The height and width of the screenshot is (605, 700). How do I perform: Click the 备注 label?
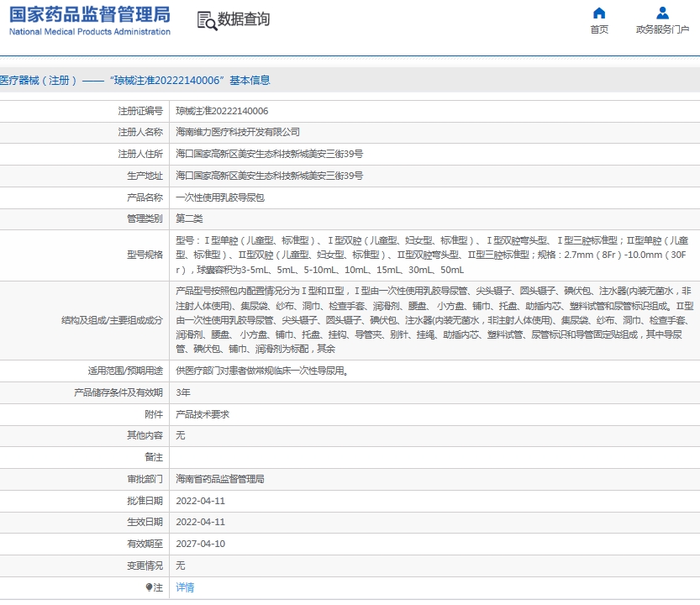(154, 457)
